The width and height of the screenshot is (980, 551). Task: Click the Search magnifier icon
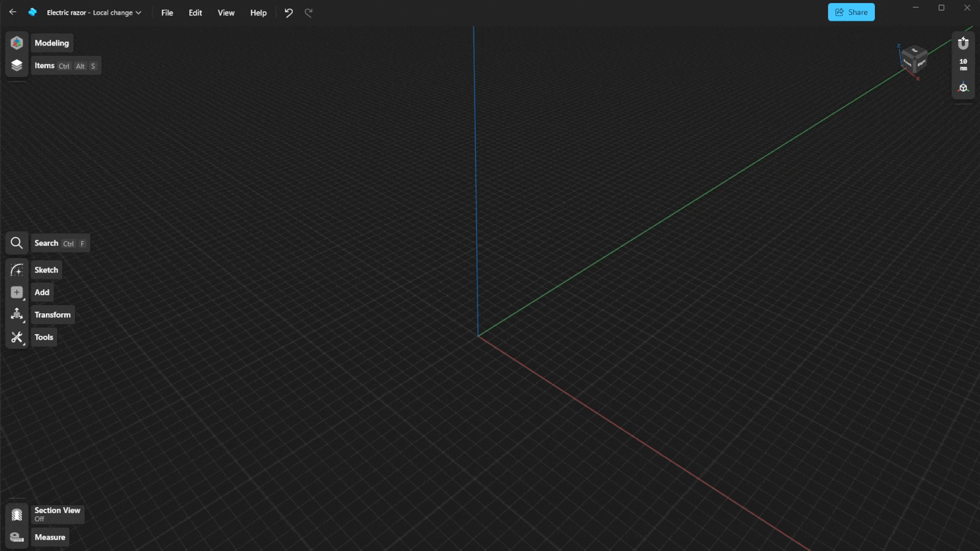pos(17,243)
